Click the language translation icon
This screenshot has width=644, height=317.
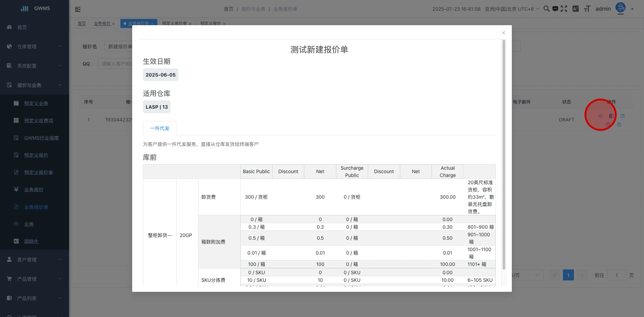[575, 9]
